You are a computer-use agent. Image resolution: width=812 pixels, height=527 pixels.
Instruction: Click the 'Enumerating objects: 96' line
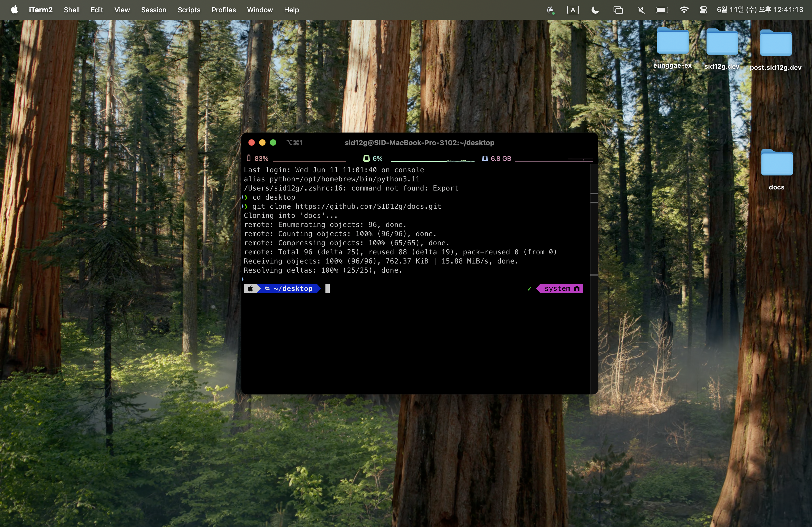point(325,225)
